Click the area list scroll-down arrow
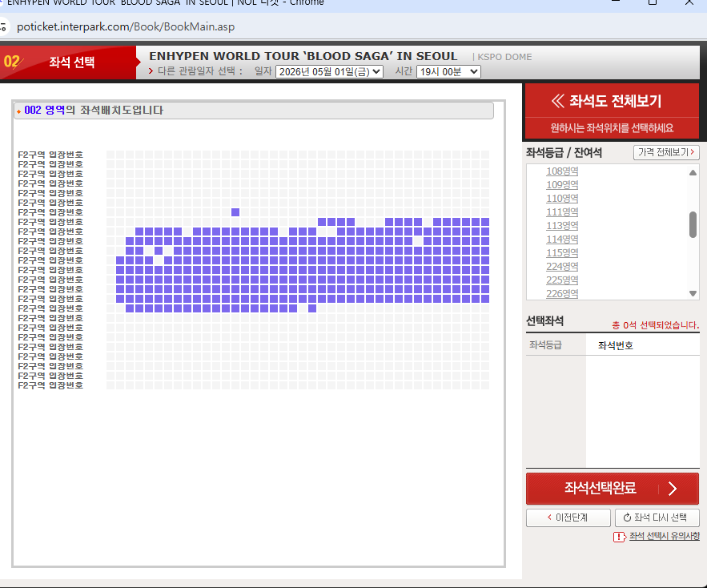 (693, 293)
